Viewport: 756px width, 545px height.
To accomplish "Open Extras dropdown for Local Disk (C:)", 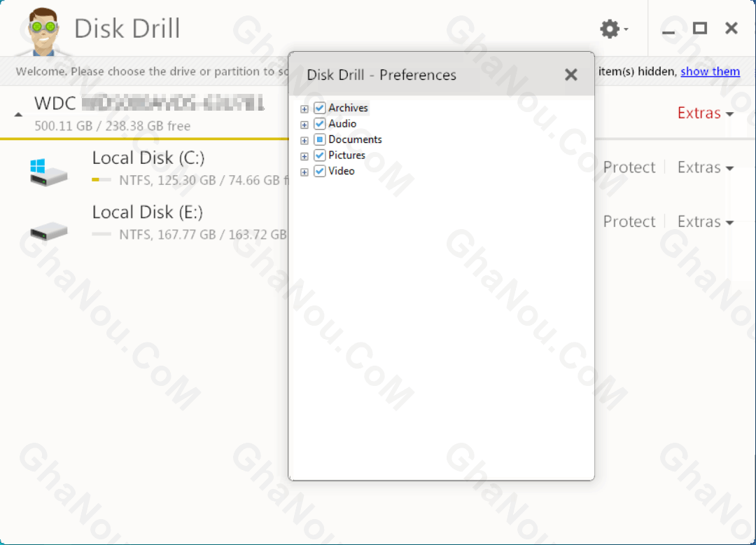I will [706, 167].
